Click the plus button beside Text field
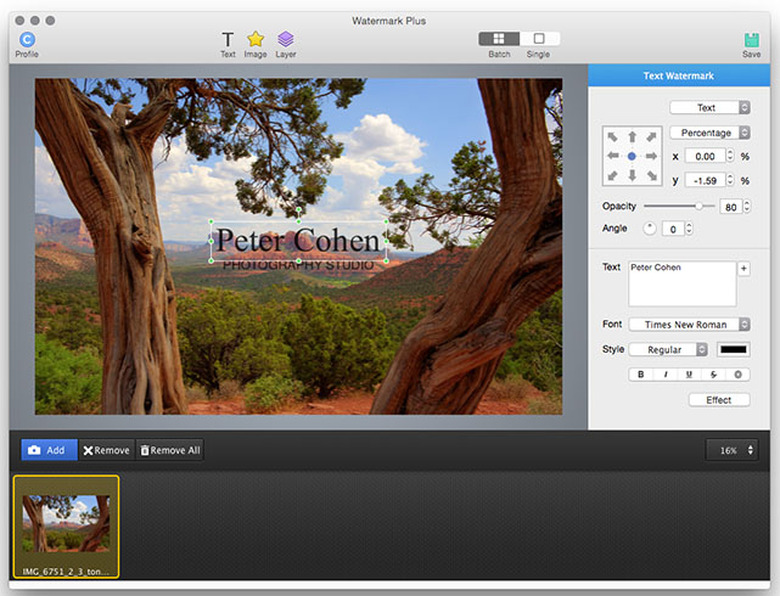Screen dimensions: 780x596 743,269
